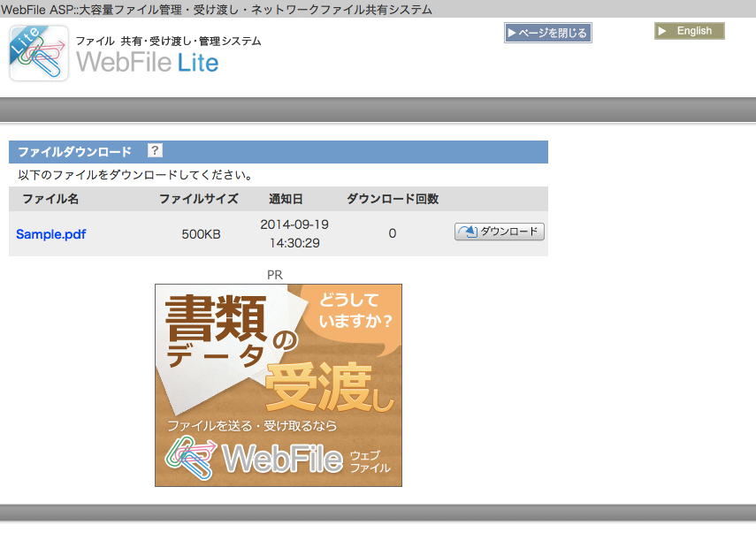This screenshot has width=756, height=540.
Task: Click the ファイルダウンロード section heading
Action: [x=75, y=152]
